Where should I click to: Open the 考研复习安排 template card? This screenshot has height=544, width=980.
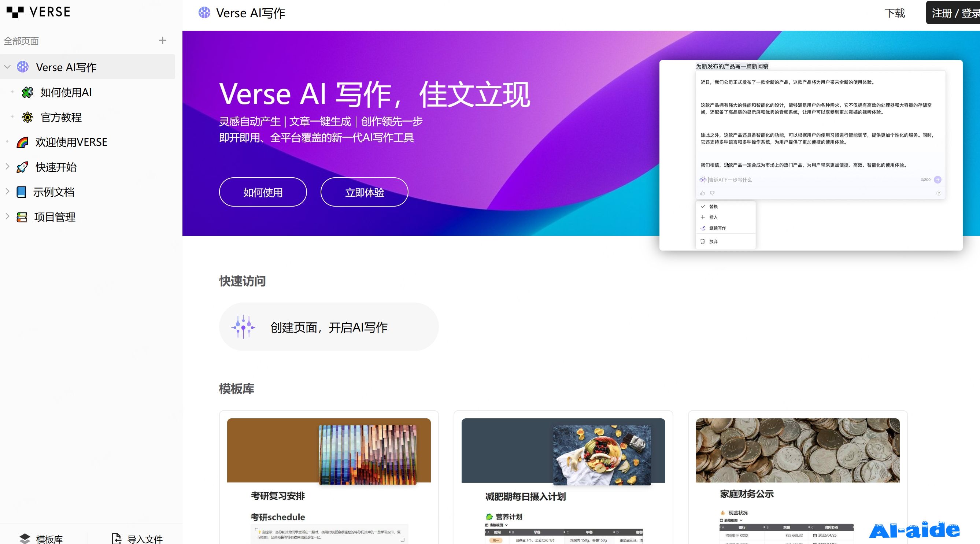(x=329, y=477)
